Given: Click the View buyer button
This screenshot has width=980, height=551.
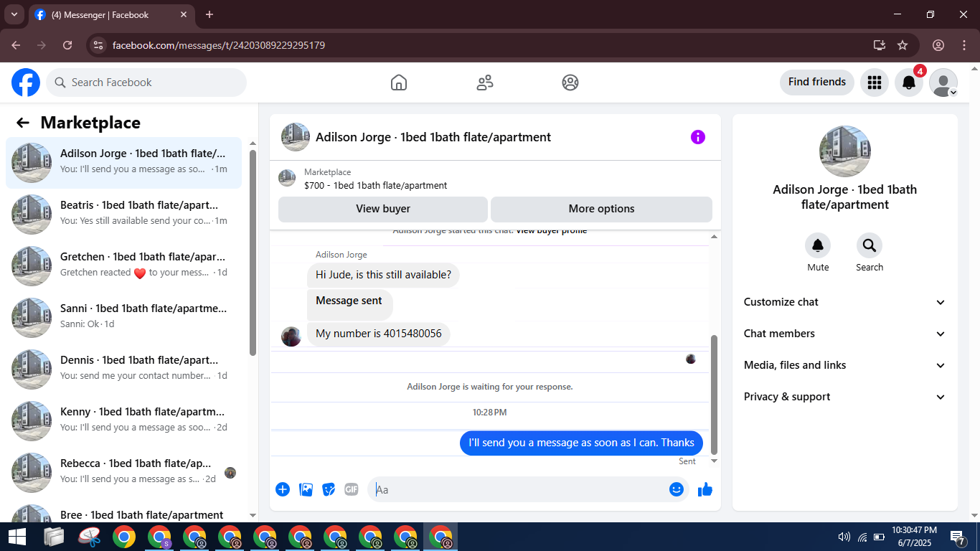Looking at the screenshot, I should 383,209.
